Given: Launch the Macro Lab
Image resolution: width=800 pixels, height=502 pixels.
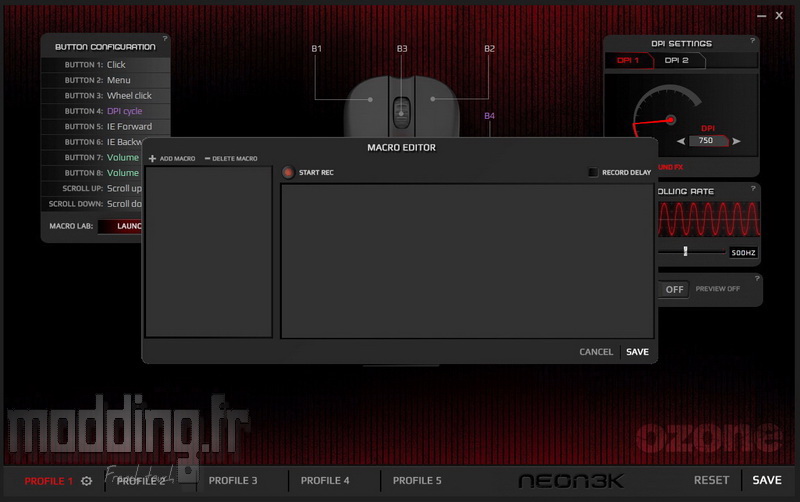Looking at the screenshot, I should [x=120, y=226].
